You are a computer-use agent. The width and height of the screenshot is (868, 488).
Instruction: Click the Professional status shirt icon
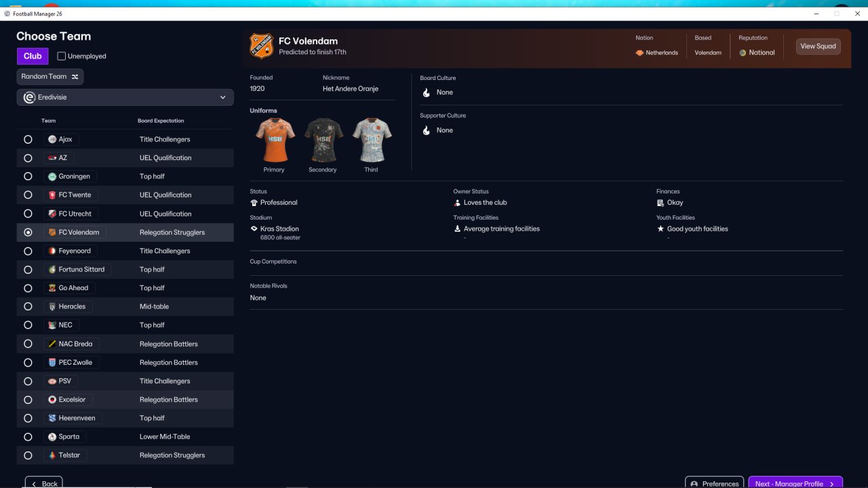[254, 203]
